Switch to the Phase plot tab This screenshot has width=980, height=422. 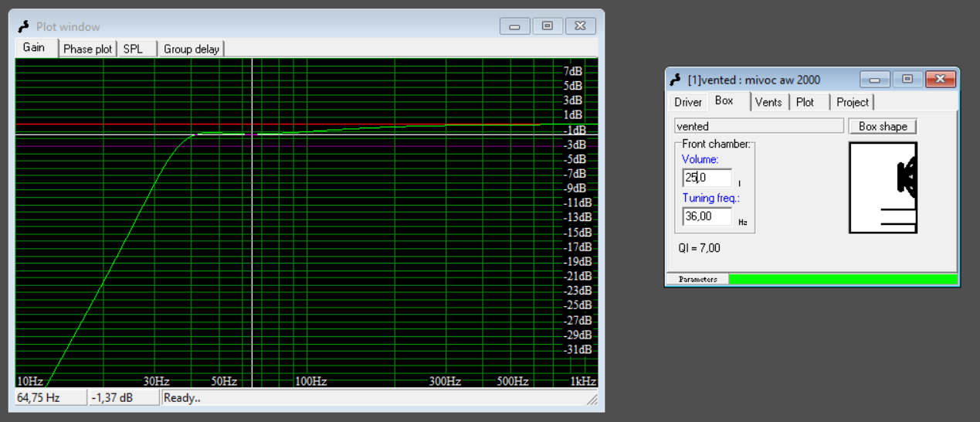tap(88, 49)
